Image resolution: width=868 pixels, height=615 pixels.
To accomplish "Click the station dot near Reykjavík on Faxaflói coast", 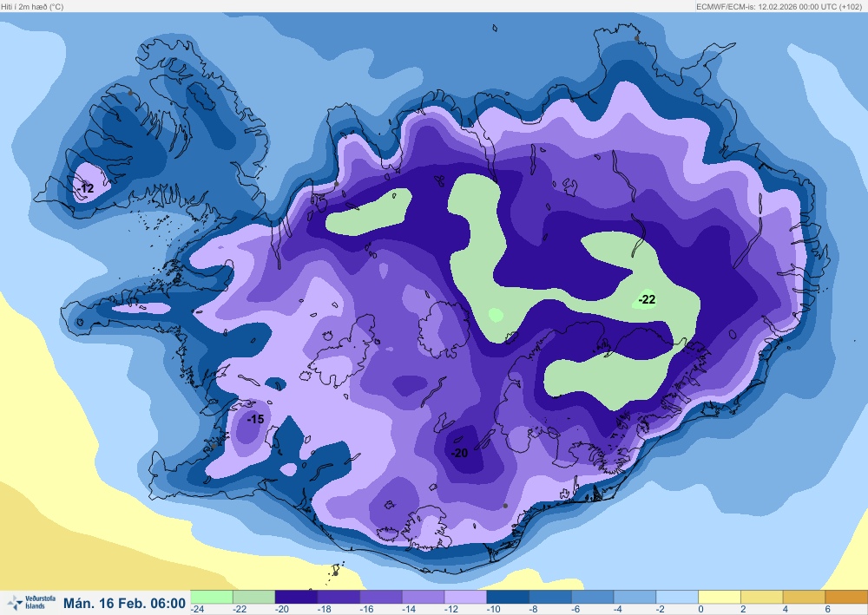I will coord(214,446).
